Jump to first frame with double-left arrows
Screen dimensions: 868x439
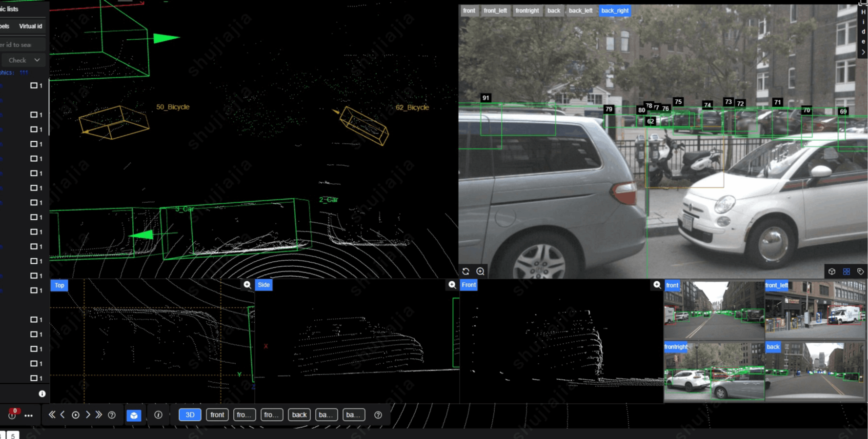[52, 414]
